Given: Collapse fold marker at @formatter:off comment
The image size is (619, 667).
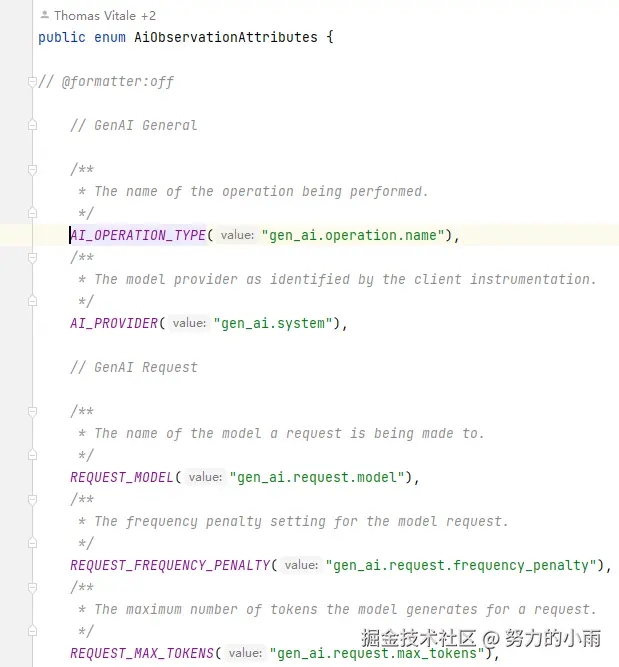Looking at the screenshot, I should click(32, 81).
